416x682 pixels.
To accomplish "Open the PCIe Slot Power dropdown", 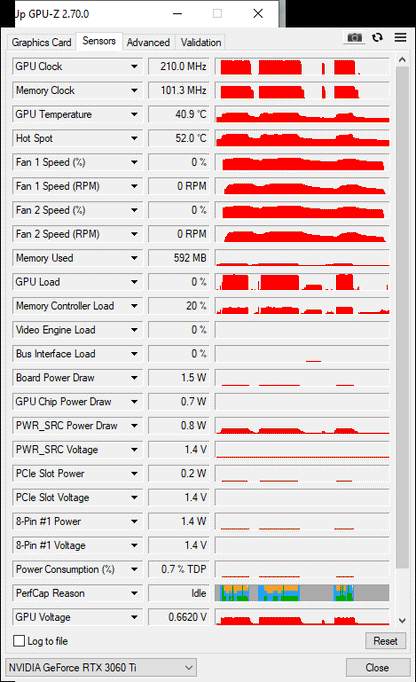I will (134, 473).
